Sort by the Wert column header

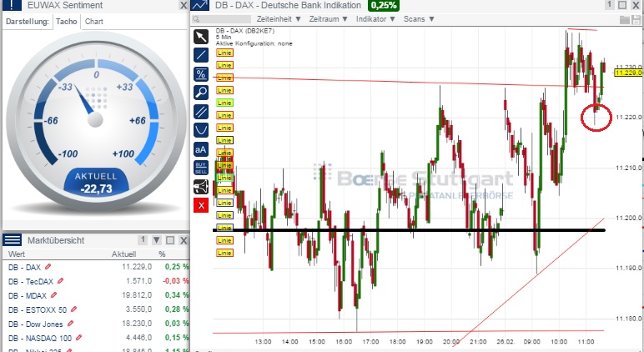[17, 254]
